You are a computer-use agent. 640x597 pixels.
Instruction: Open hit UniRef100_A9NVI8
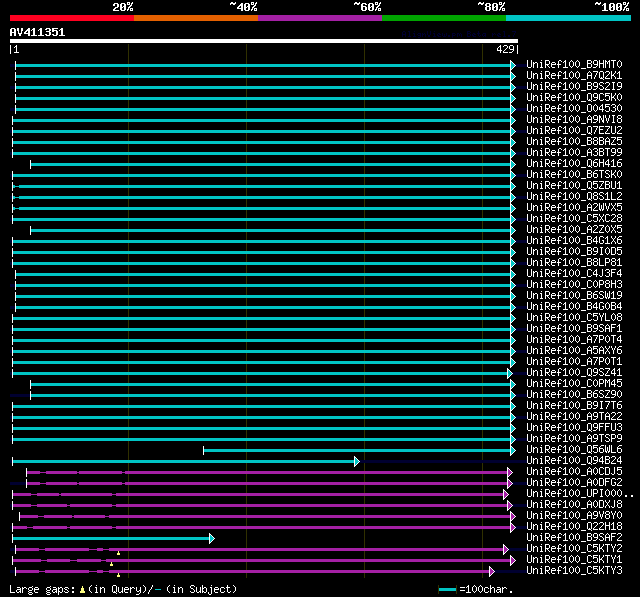(574, 120)
